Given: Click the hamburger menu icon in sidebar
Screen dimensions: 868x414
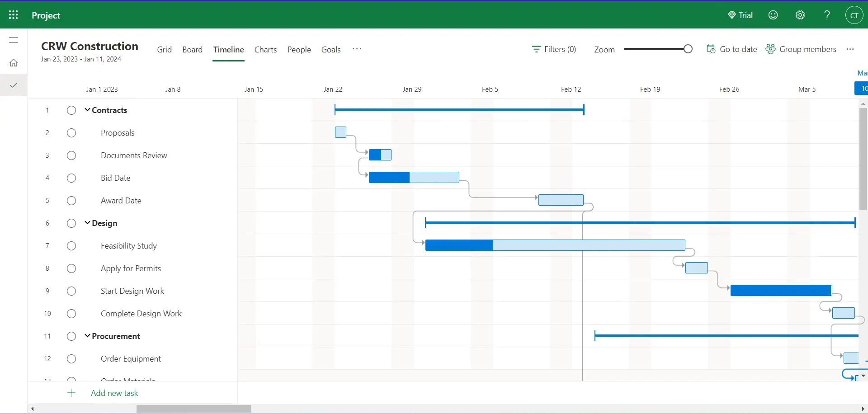Looking at the screenshot, I should [x=13, y=40].
